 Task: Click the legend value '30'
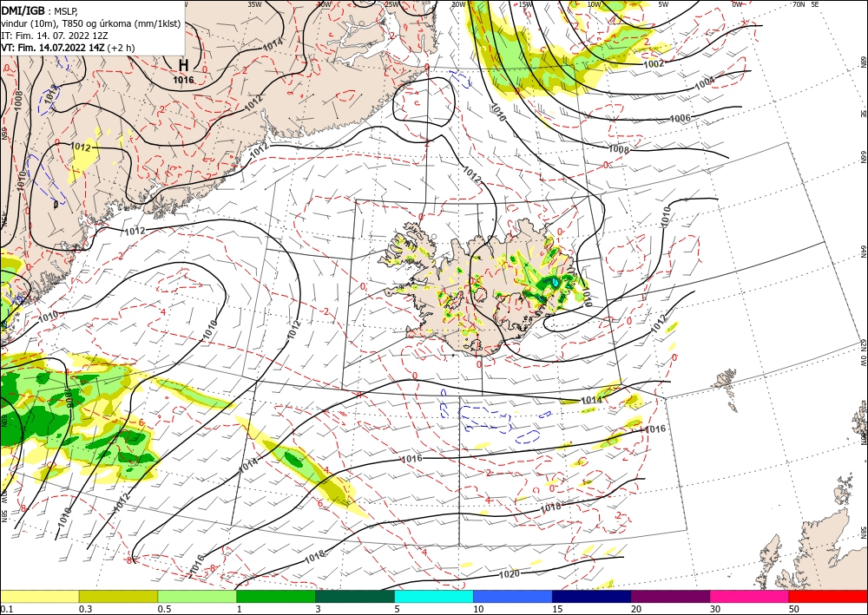point(715,609)
